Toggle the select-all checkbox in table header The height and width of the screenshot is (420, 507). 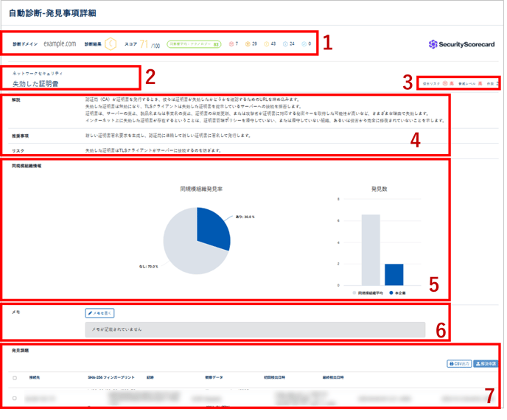coord(14,378)
